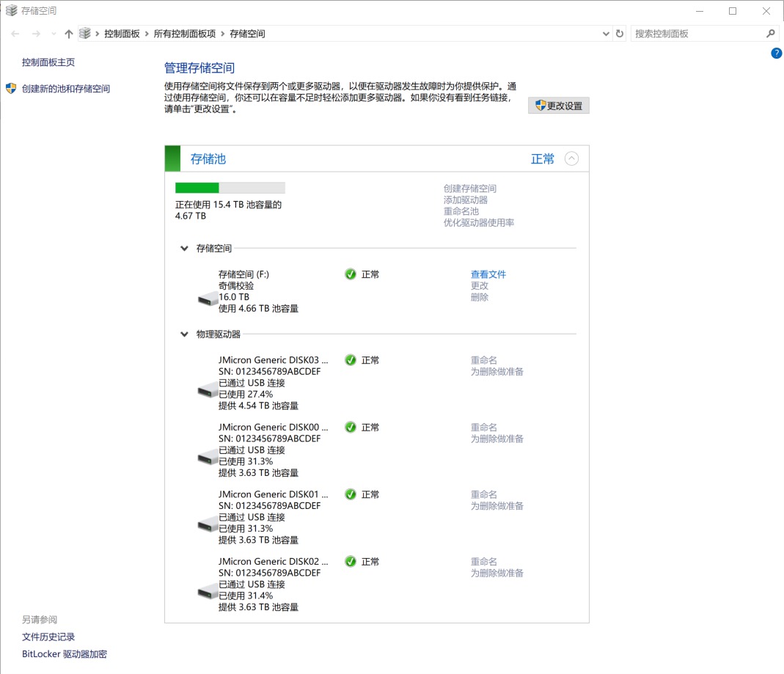The image size is (784, 674).
Task: Collapse the 存储池 panel with round chevron
Action: tap(571, 158)
